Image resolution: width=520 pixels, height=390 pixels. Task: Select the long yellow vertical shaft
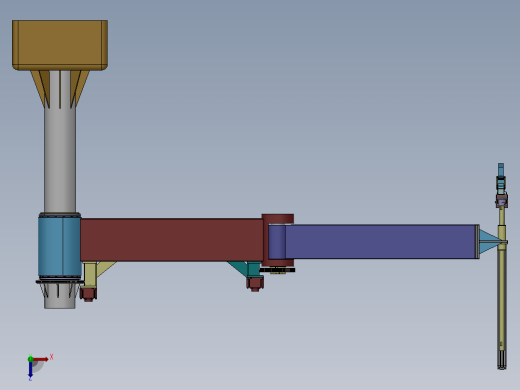click(x=502, y=287)
